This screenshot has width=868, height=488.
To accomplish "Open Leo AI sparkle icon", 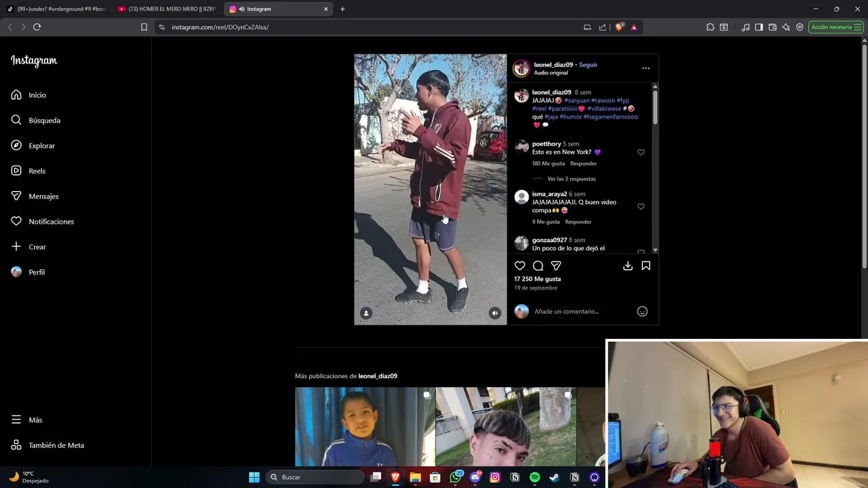I will (x=786, y=27).
